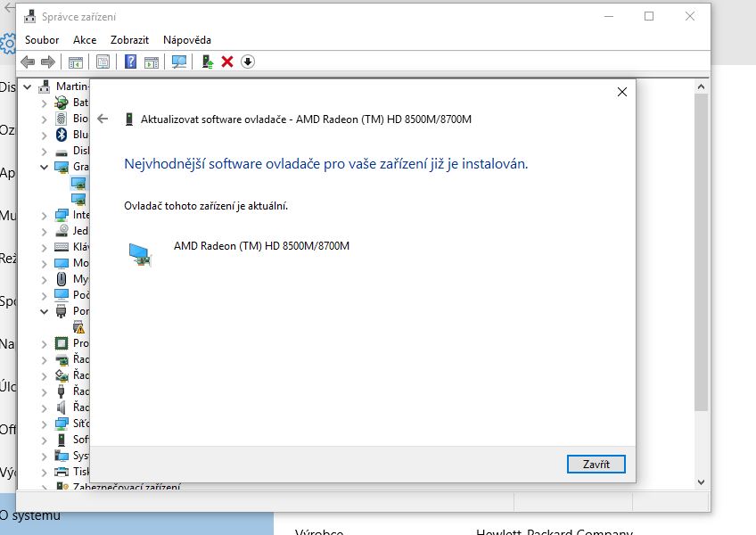Select the Disl disk drives tree item
Screen dimensions: 756x535
[x=80, y=151]
